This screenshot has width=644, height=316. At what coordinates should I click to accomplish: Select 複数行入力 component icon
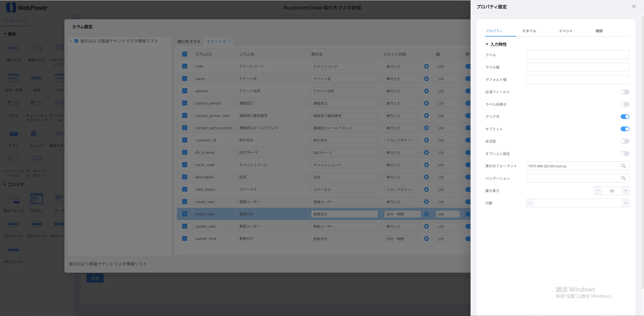pos(37,48)
